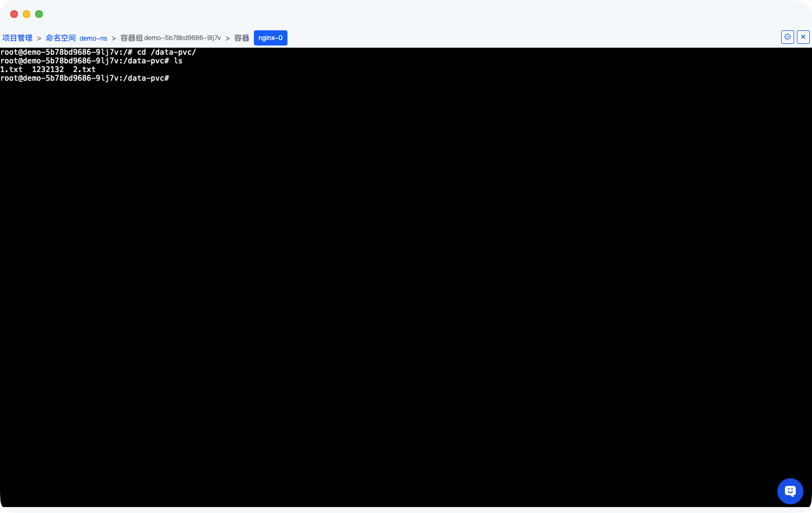Screen dimensions: 812x513
Task: Click the 容器 breadcrumb label
Action: [x=241, y=38]
